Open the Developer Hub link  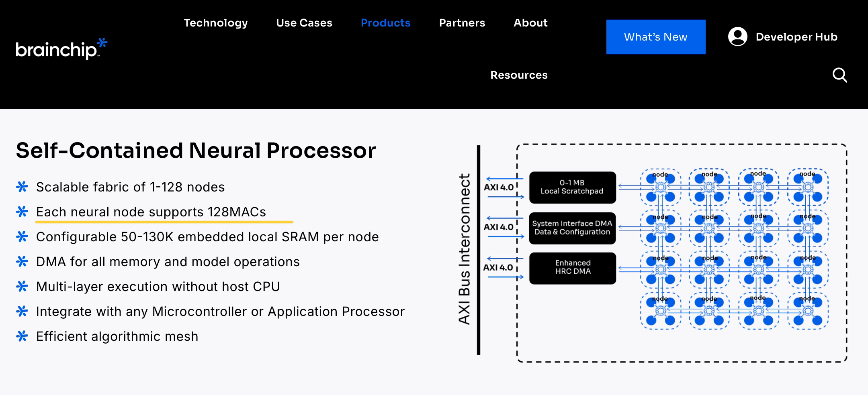point(796,37)
